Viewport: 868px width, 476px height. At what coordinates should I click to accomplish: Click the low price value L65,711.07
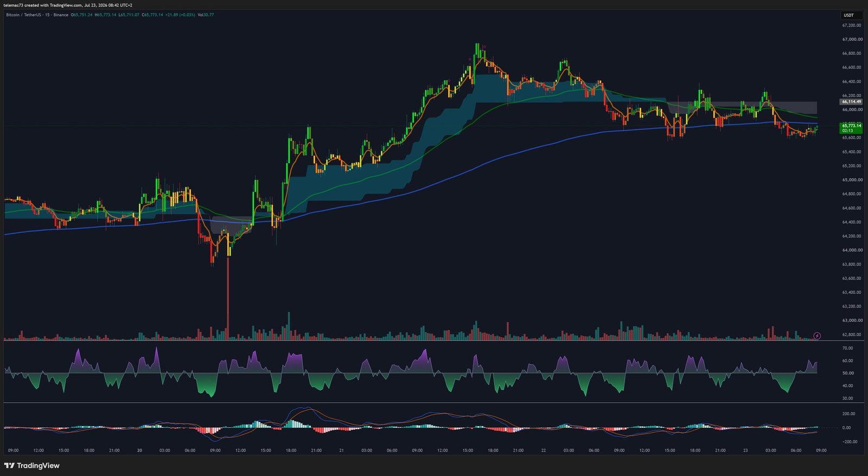(129, 15)
